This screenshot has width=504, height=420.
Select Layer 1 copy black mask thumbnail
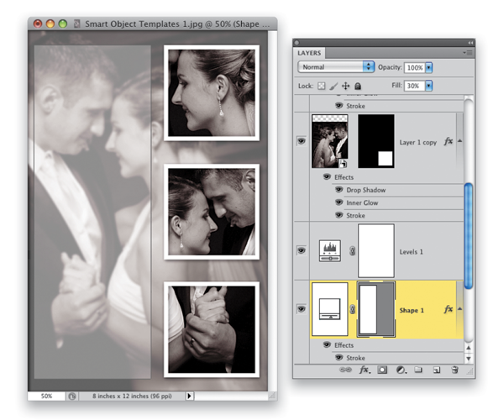pyautogui.click(x=376, y=141)
